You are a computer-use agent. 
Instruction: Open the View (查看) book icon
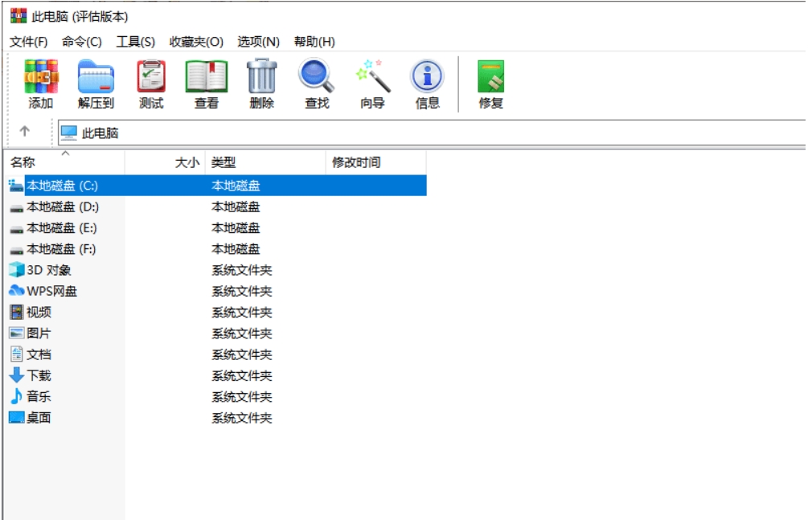[x=207, y=76]
